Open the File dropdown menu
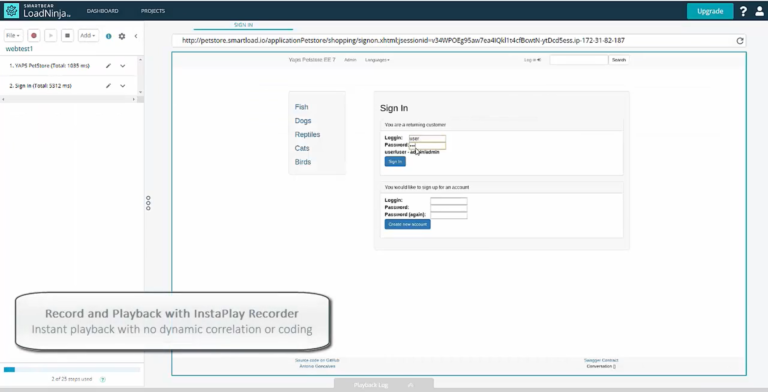Viewport: 768px width, 392px height. (x=13, y=36)
